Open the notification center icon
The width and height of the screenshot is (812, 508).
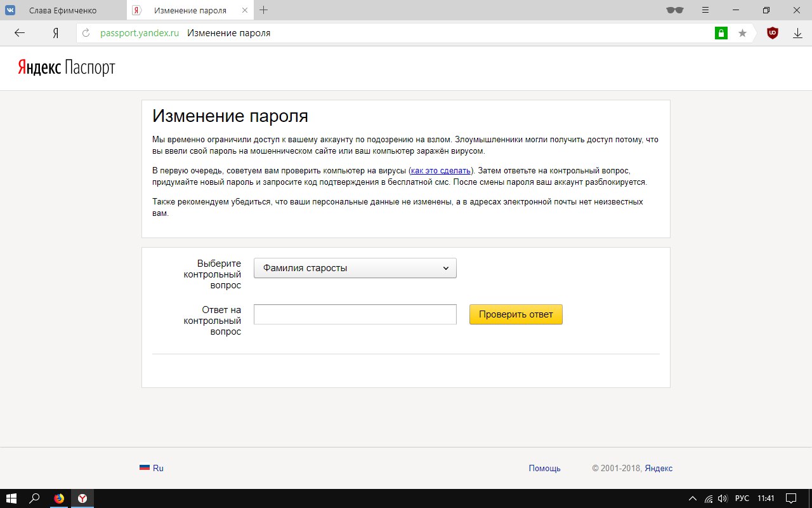point(791,498)
